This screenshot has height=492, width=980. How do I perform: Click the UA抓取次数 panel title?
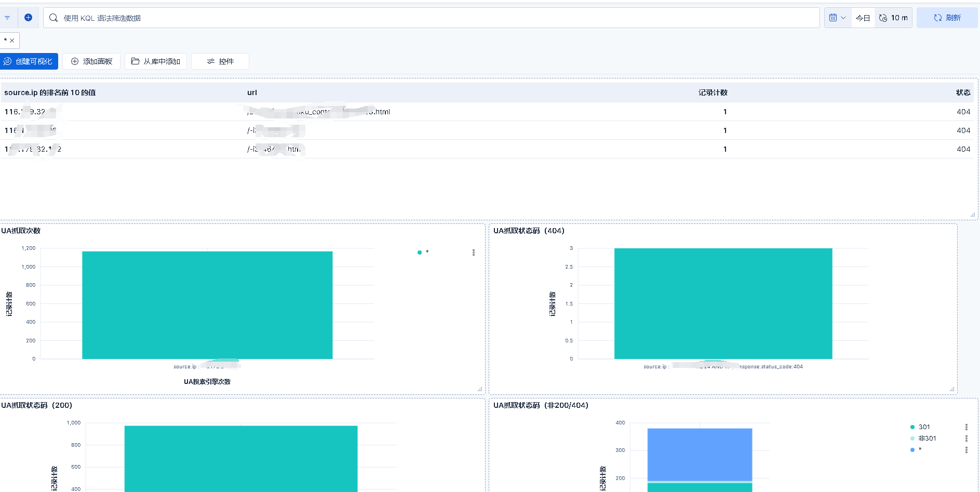click(21, 231)
